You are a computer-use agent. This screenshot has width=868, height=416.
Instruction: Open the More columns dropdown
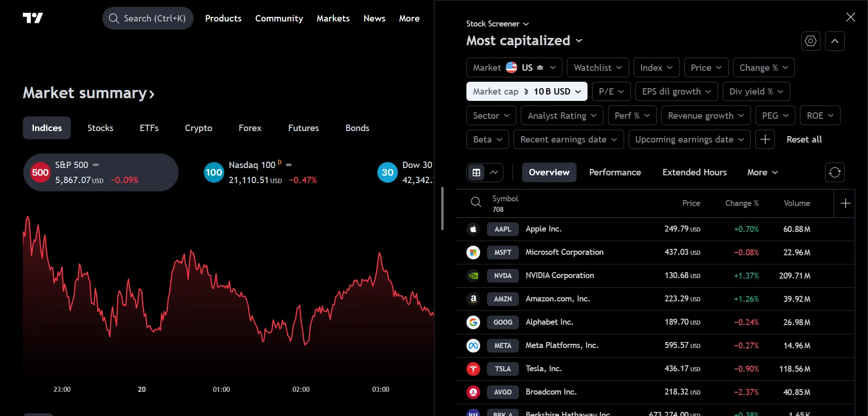click(762, 173)
